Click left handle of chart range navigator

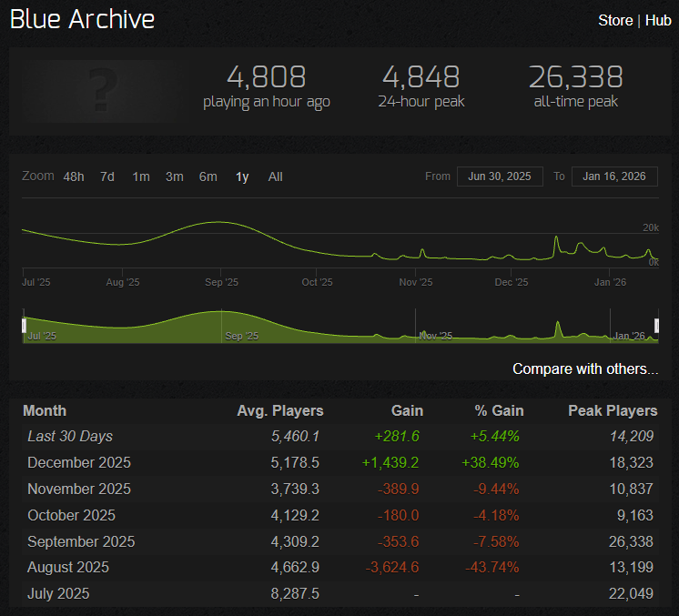click(25, 326)
